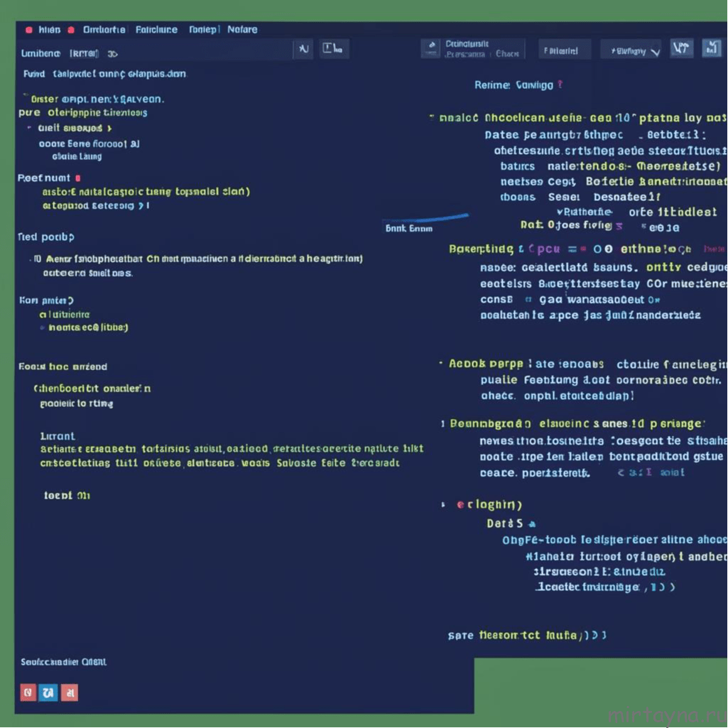
Task: Click the blue square icon in bottom-left status bar
Action: 48,692
